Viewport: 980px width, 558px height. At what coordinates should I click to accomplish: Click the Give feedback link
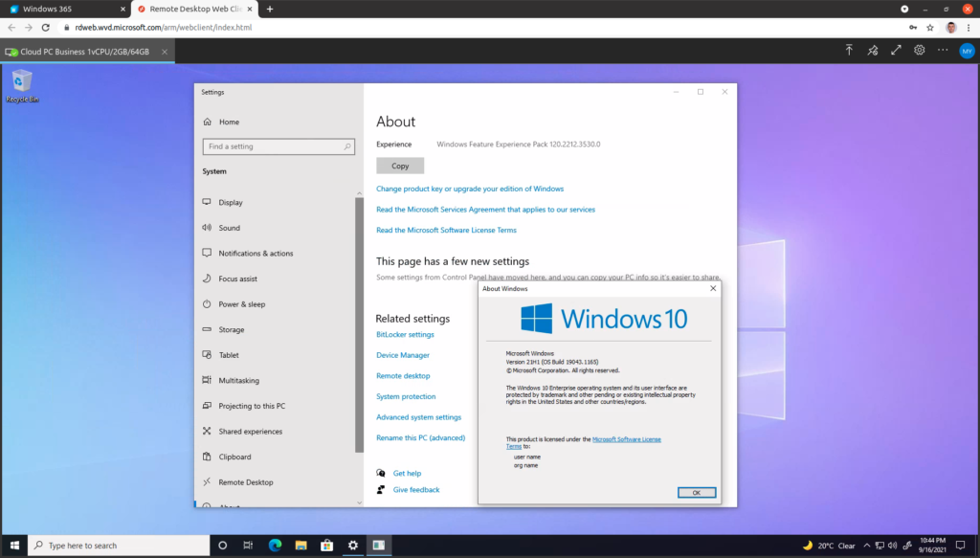tap(416, 489)
